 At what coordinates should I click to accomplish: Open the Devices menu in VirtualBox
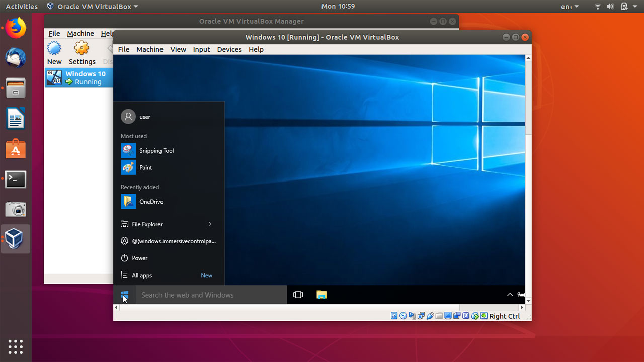[x=229, y=49]
